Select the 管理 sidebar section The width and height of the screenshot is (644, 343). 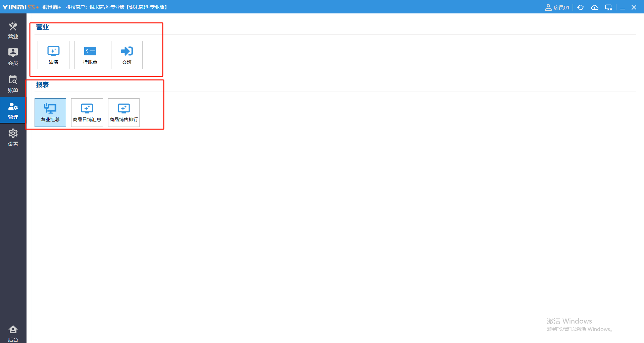[13, 110]
